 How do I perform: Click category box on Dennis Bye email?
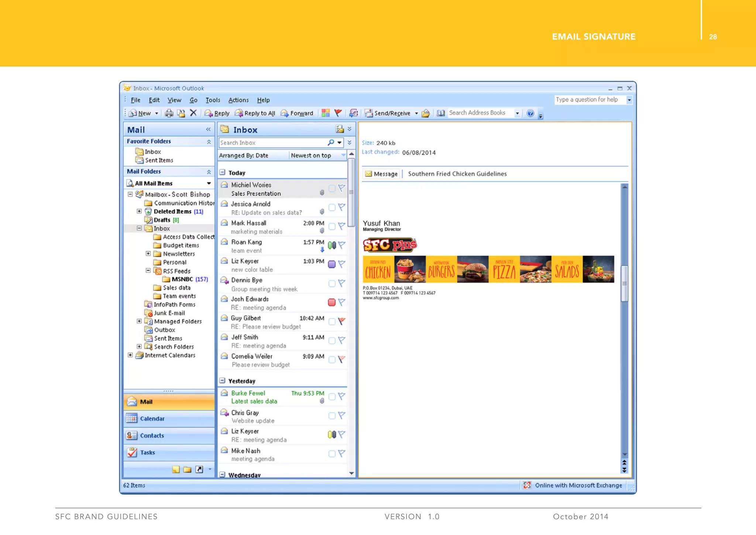point(331,283)
